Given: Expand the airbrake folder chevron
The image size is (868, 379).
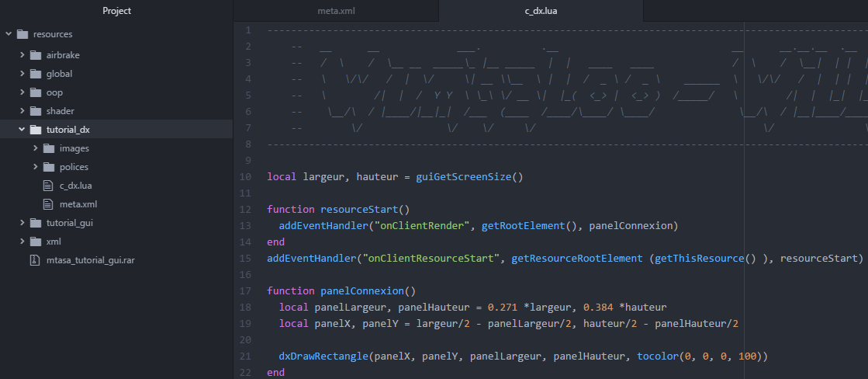Looking at the screenshot, I should coord(22,55).
